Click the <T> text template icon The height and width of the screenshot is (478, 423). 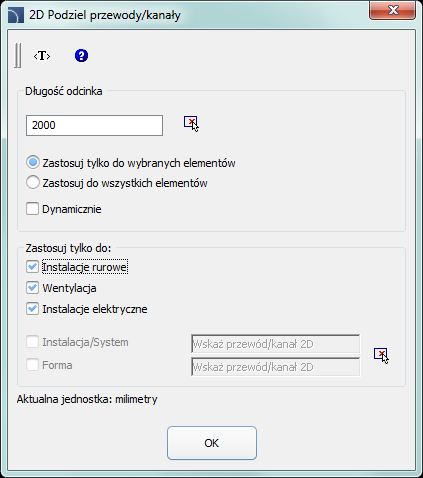coord(42,56)
